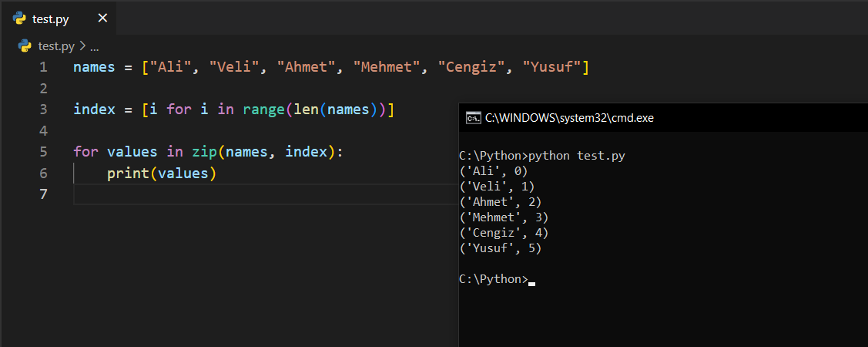Click line number 3 in the gutter
The width and height of the screenshot is (868, 347).
click(x=43, y=109)
